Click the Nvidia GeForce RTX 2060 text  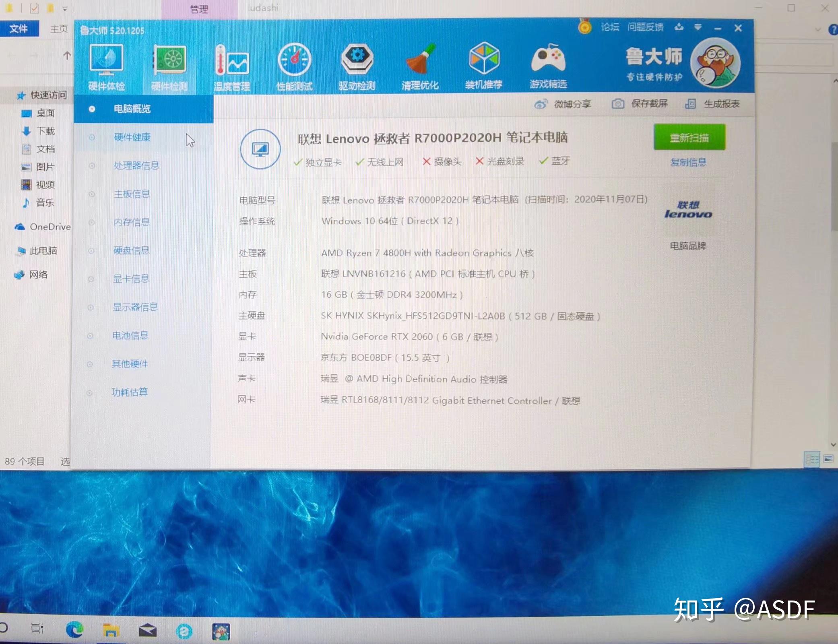(x=409, y=336)
